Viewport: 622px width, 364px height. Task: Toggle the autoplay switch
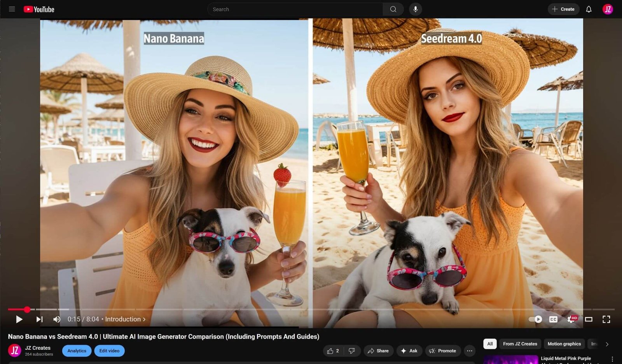pyautogui.click(x=535, y=319)
